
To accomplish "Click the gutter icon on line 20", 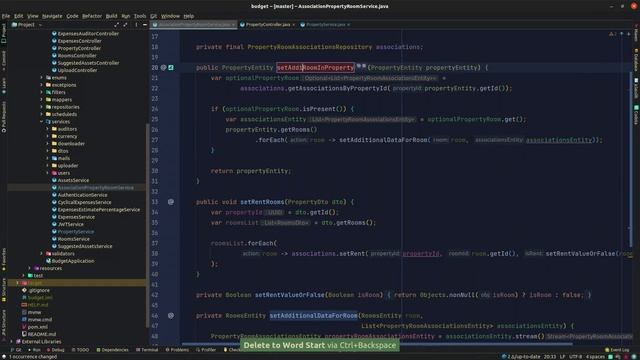I will (x=171, y=67).
